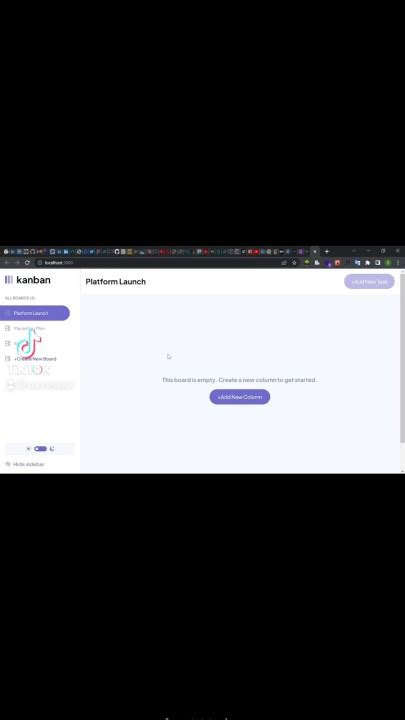This screenshot has height=720, width=405.
Task: Click the sun light-theme icon
Action: (x=28, y=449)
